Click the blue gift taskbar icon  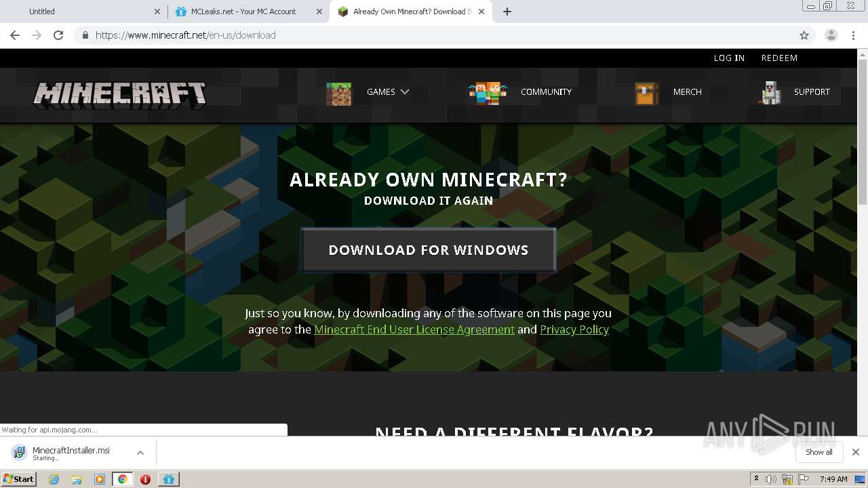pos(169,479)
